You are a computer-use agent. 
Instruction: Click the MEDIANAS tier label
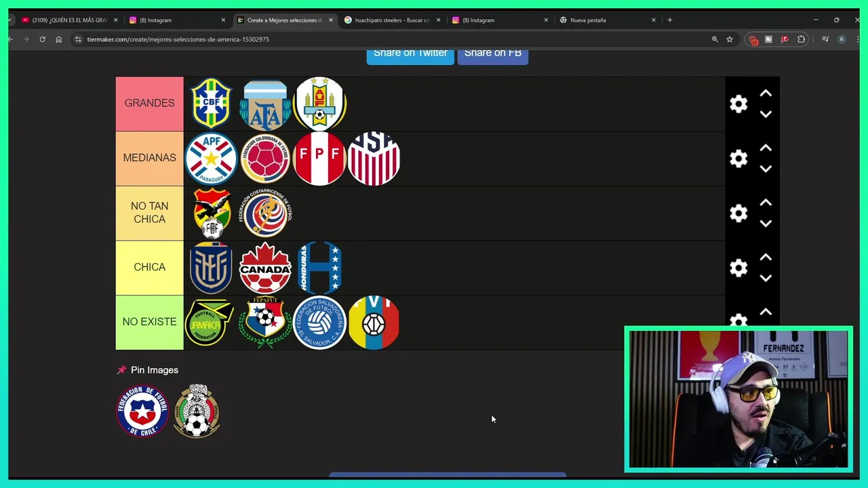click(x=149, y=159)
